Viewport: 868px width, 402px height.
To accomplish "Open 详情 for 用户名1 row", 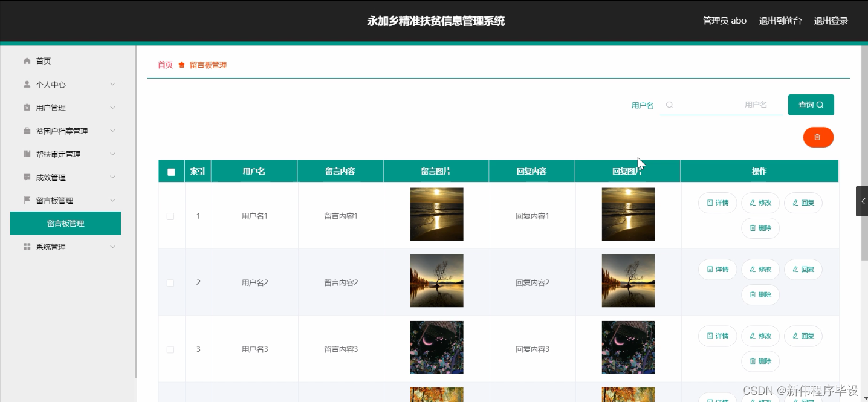I will [717, 203].
